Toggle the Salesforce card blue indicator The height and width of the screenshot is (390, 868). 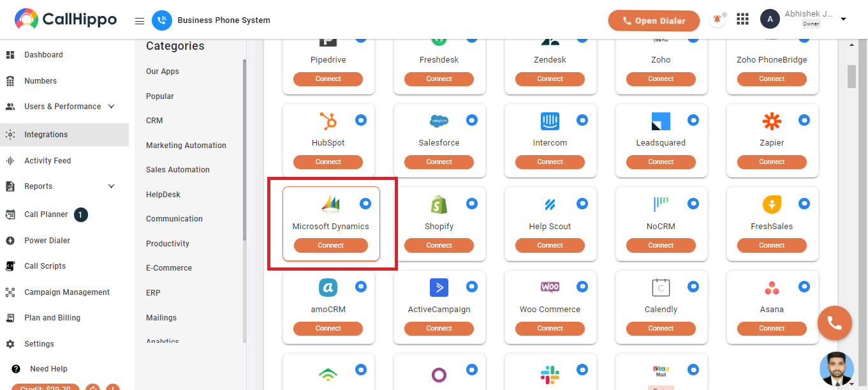tap(471, 120)
